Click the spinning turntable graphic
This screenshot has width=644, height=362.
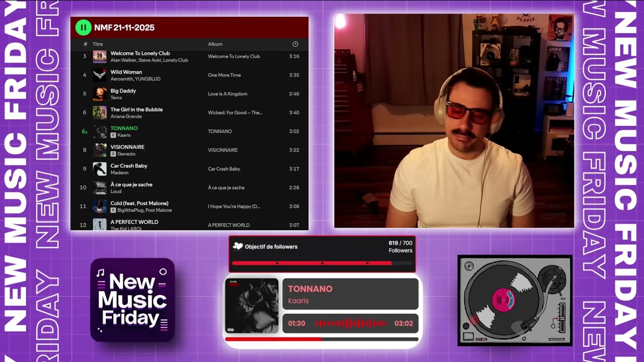click(515, 301)
